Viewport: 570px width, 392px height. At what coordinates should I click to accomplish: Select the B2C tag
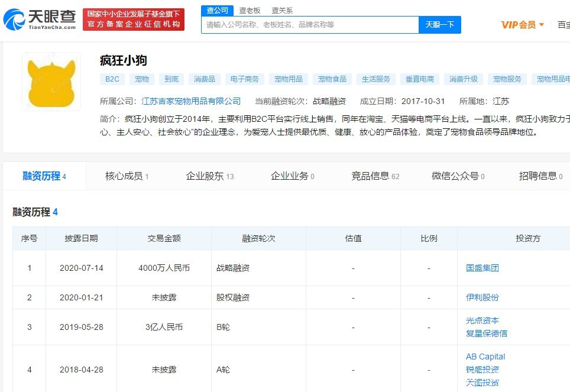[112, 79]
